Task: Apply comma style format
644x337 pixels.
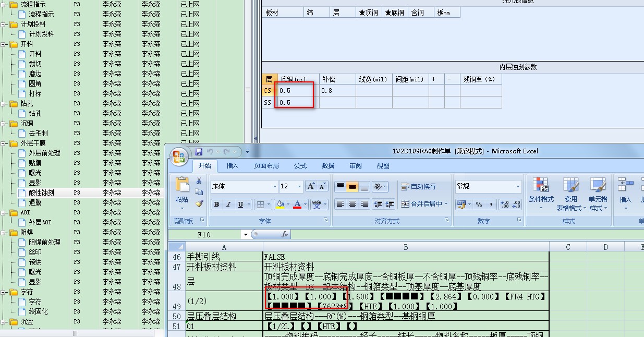Action: [x=490, y=204]
